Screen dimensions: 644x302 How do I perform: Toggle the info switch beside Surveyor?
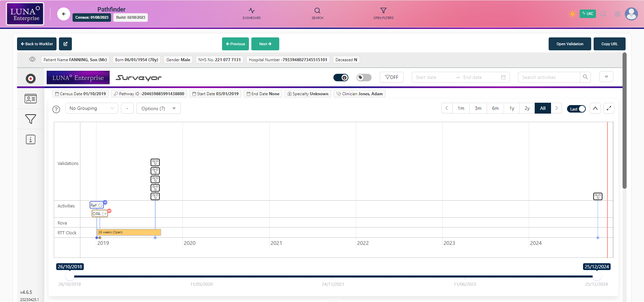coord(341,78)
